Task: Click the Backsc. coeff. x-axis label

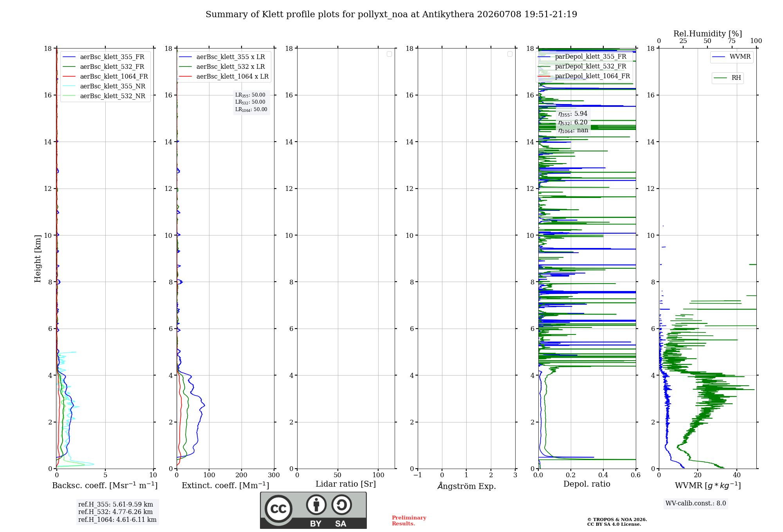Action: [x=105, y=485]
